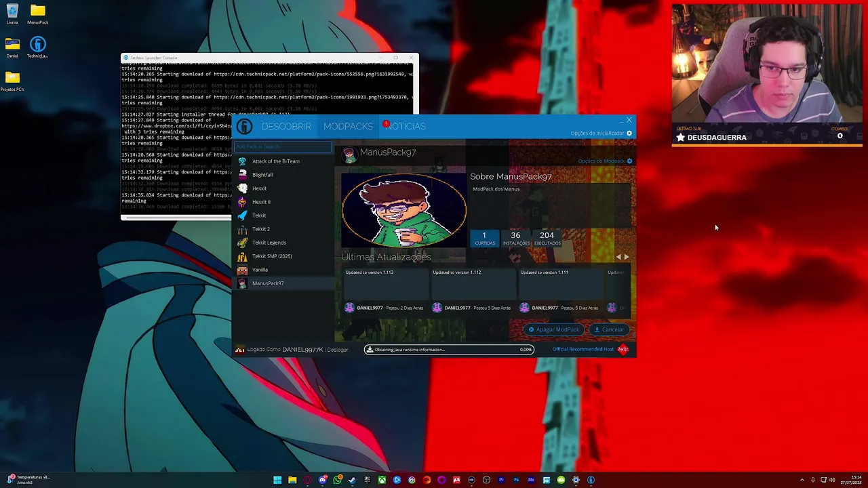
Task: Switch to the DESCOBRIR tab
Action: click(286, 127)
